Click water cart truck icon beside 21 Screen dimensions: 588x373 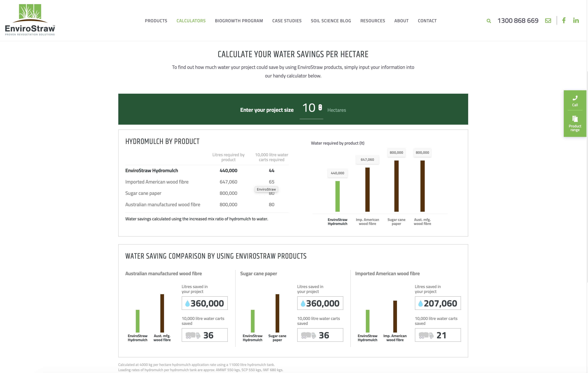[x=426, y=335]
